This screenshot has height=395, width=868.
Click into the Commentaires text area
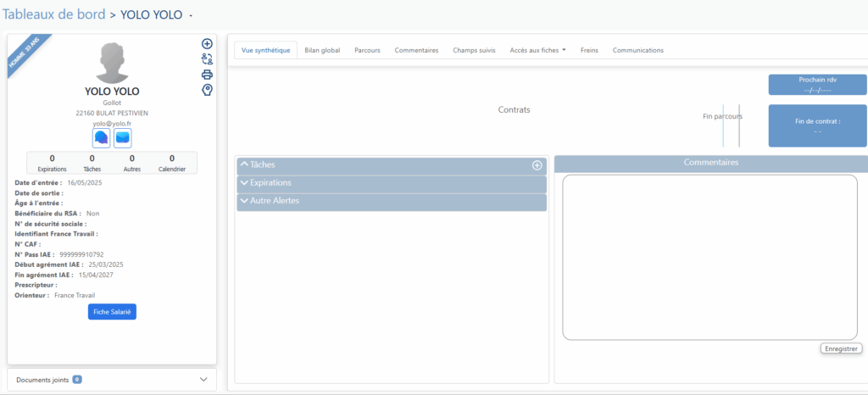[x=709, y=257]
